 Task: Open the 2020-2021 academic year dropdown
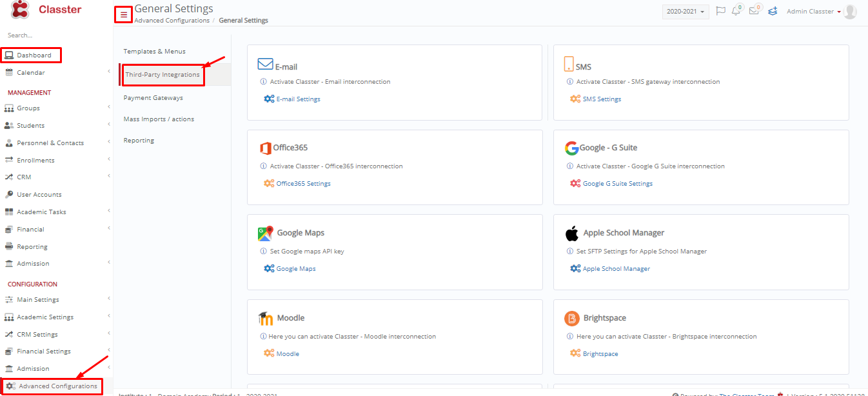[686, 12]
